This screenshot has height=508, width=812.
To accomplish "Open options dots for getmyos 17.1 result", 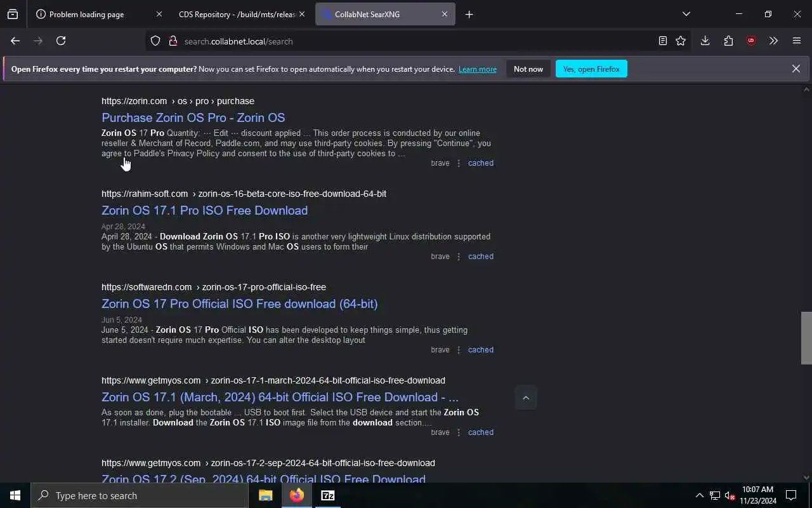I will [459, 432].
